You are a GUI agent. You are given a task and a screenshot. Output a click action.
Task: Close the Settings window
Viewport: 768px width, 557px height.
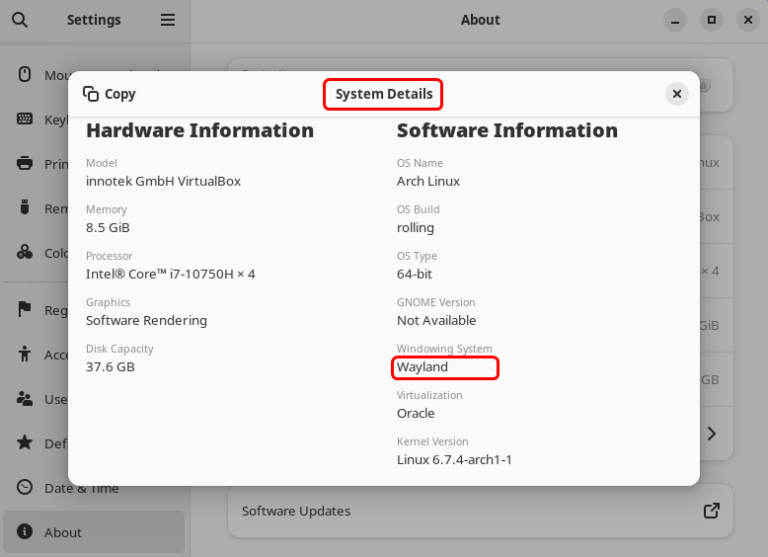point(748,20)
